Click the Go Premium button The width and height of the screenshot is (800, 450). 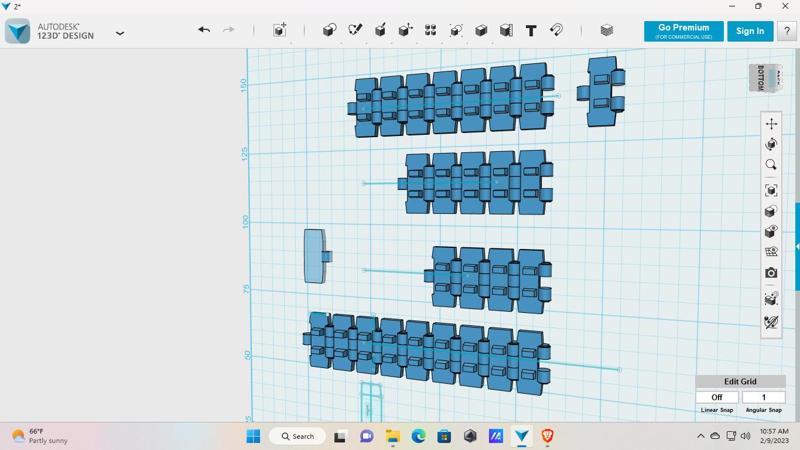(683, 31)
